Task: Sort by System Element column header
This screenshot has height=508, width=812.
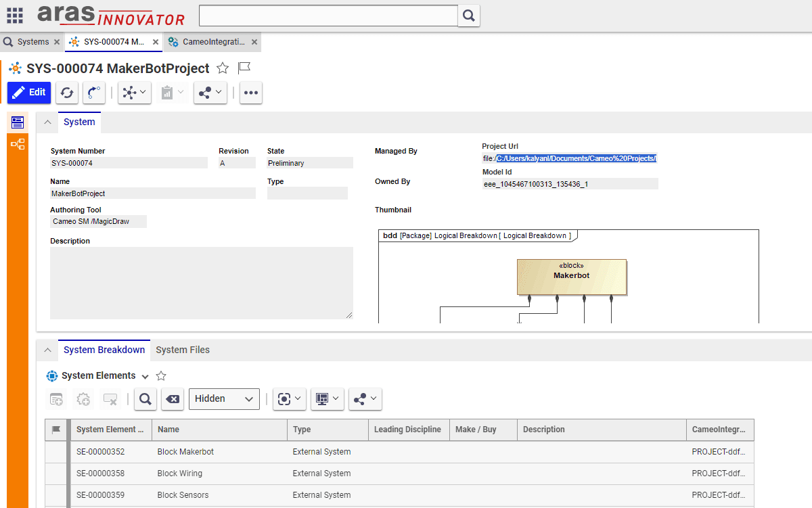Action: coord(111,430)
